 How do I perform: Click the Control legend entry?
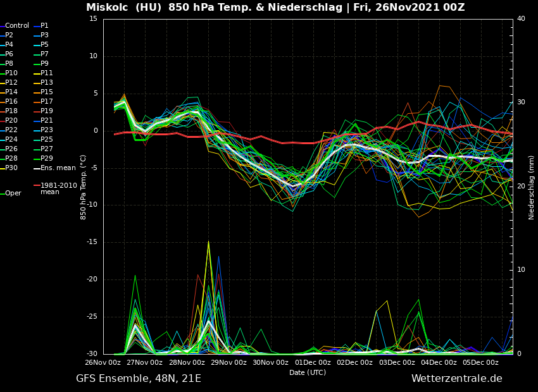coord(17,26)
